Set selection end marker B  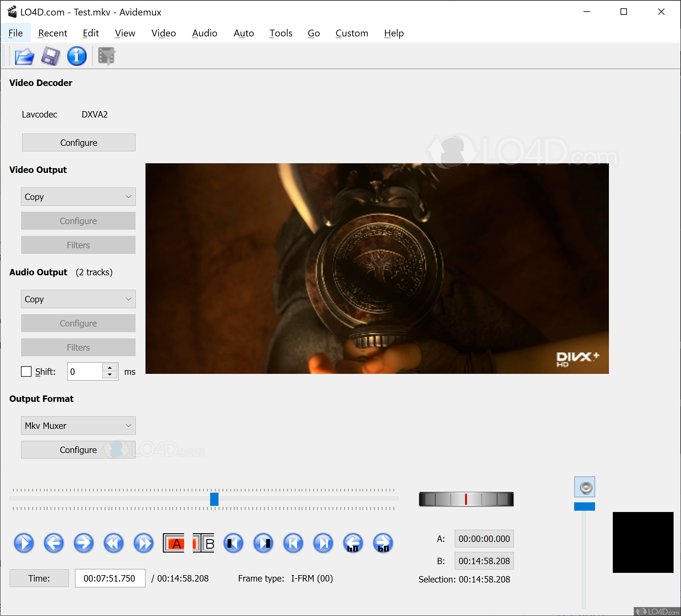click(203, 543)
